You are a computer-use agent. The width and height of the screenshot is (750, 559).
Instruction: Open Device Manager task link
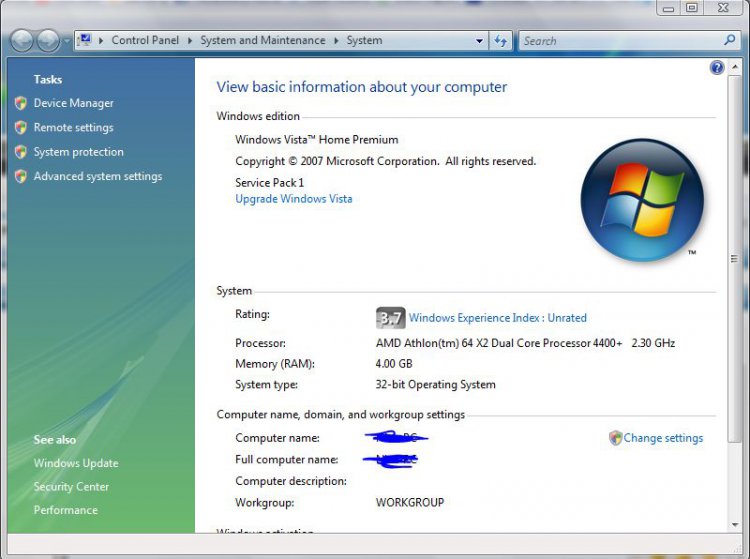74,103
